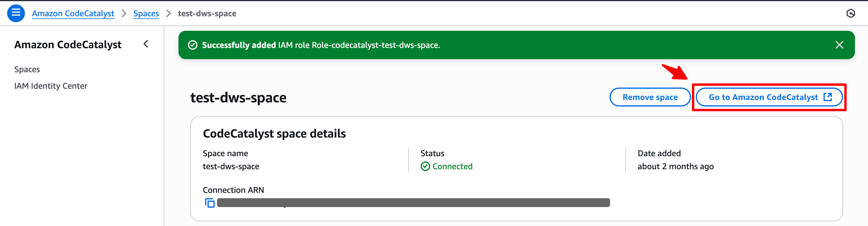Screen dimensions: 868x226
Task: Click the success checkmark icon in banner
Action: coord(192,45)
